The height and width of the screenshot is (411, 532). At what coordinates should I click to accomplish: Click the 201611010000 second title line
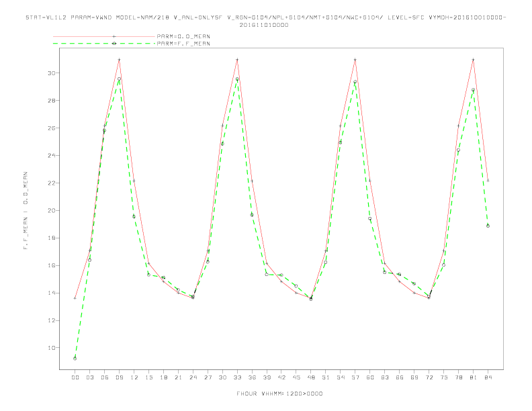pos(264,25)
